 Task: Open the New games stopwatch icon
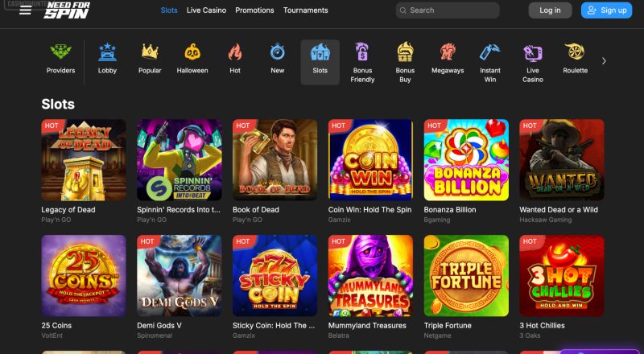coord(278,53)
